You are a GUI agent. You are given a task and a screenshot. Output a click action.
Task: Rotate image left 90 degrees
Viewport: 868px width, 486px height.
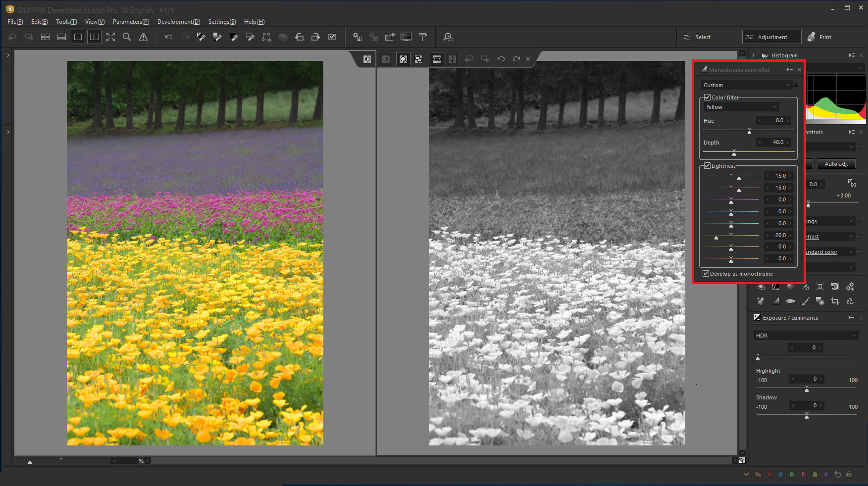(299, 37)
